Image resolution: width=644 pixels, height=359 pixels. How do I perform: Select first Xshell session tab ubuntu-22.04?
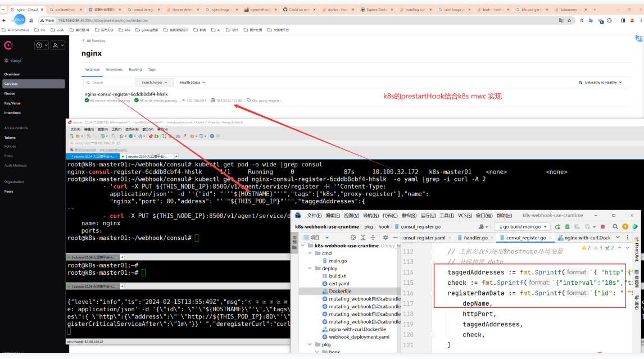(93, 157)
